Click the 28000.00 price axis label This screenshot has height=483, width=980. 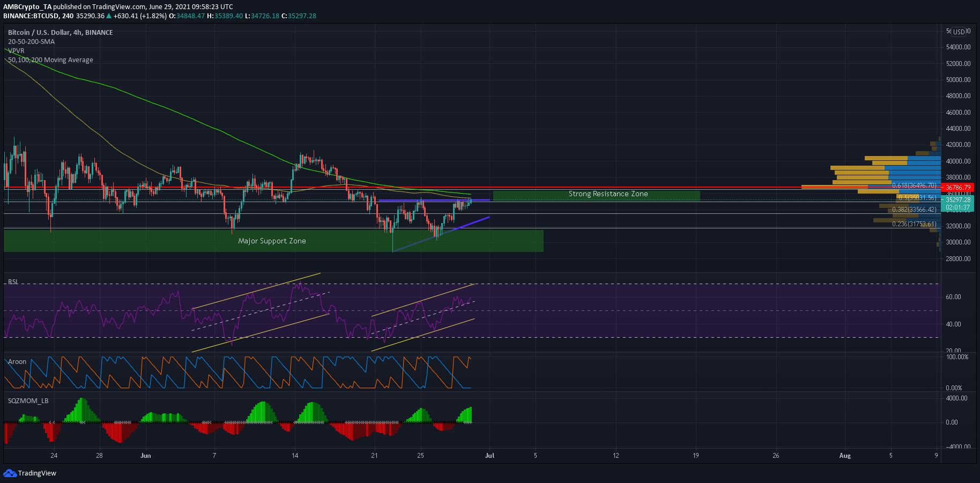[958, 258]
